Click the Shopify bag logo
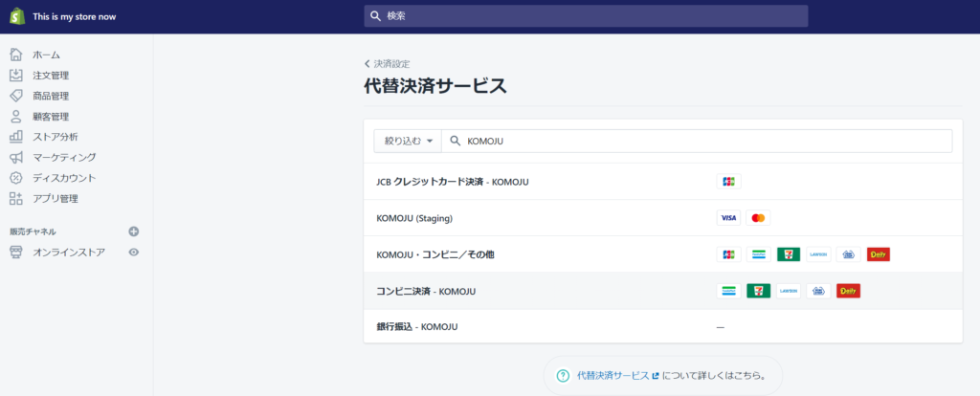The width and height of the screenshot is (980, 396). click(17, 16)
